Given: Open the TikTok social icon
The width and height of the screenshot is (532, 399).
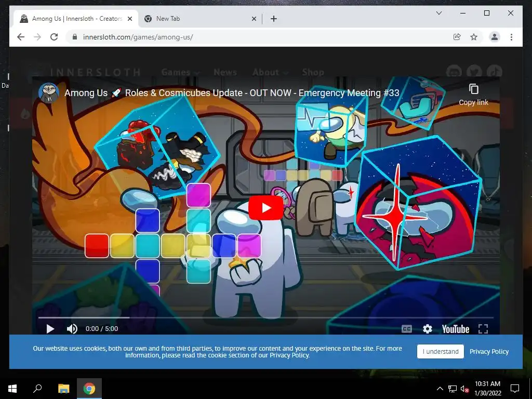Looking at the screenshot, I should click(495, 72).
